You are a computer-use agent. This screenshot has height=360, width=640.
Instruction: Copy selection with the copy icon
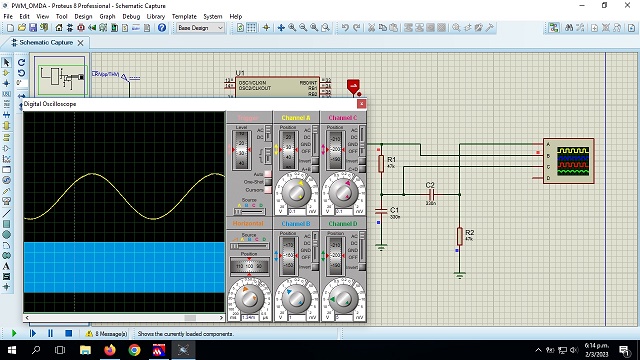click(382, 28)
